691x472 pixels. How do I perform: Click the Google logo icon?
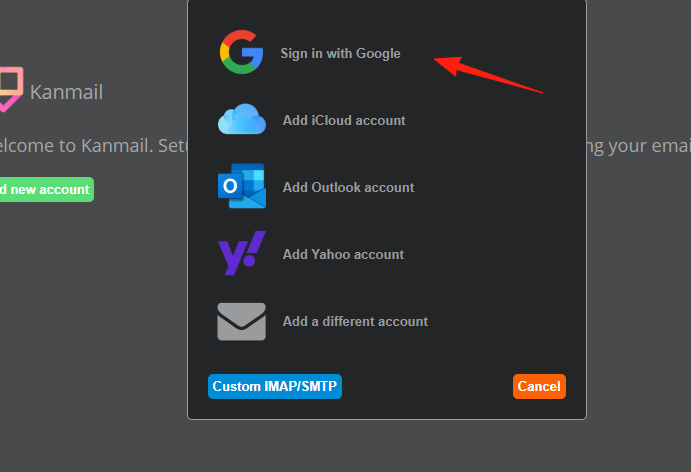tap(241, 52)
